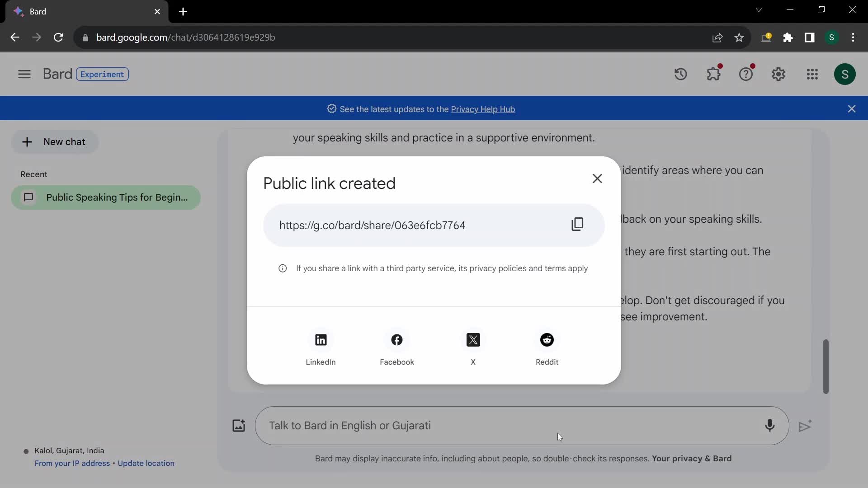Open Public Speaking Tips chat in Recent
This screenshot has height=488, width=868.
[x=106, y=197]
